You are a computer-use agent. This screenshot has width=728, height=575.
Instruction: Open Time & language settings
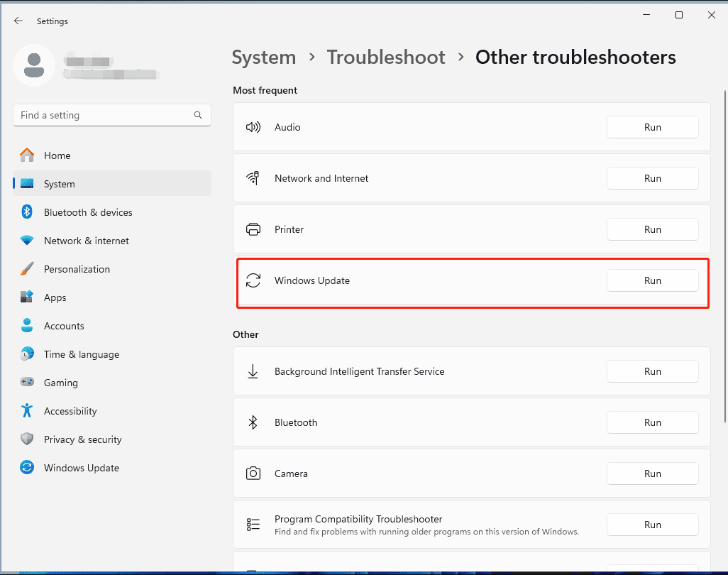[x=112, y=354]
